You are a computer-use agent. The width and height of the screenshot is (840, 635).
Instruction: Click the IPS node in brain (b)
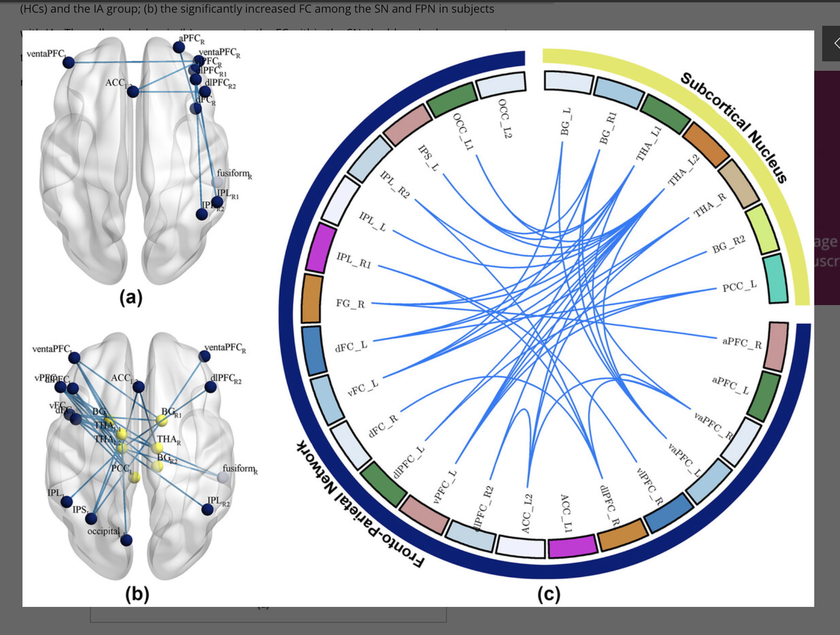pyautogui.click(x=91, y=518)
